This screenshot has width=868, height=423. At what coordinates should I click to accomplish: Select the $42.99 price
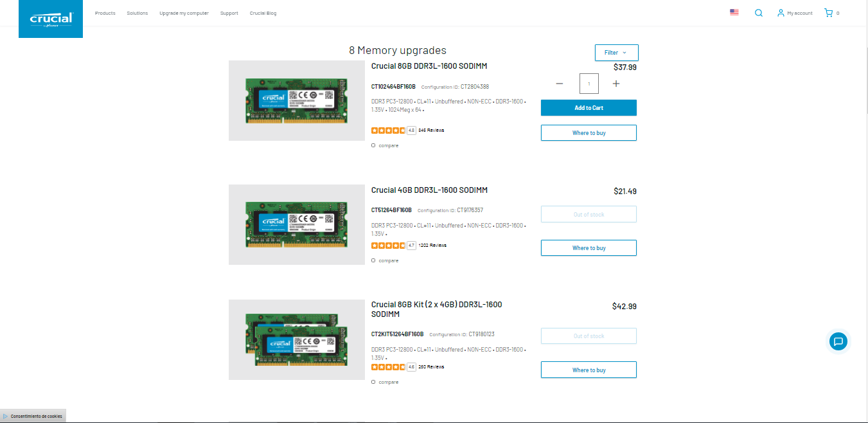point(624,306)
